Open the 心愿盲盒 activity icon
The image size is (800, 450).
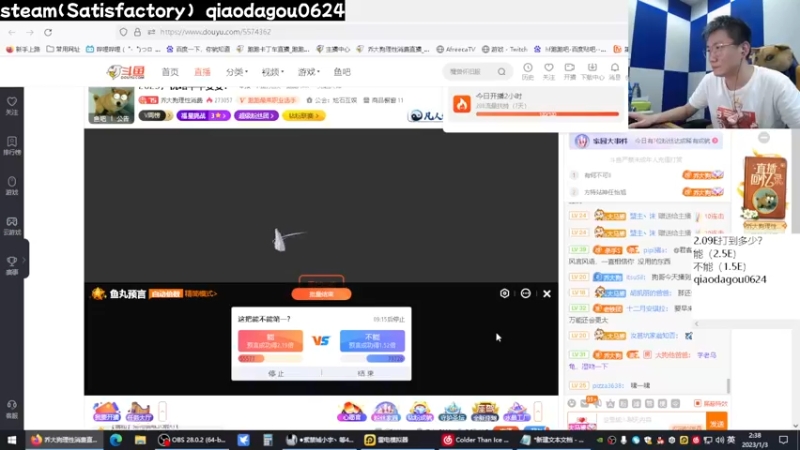(x=351, y=411)
